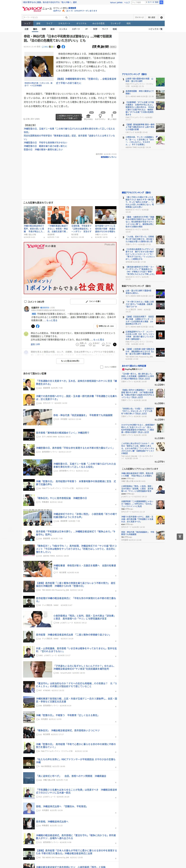Select the 地域 category tab
Viewport: 186px width, 868px height.
(115, 29)
